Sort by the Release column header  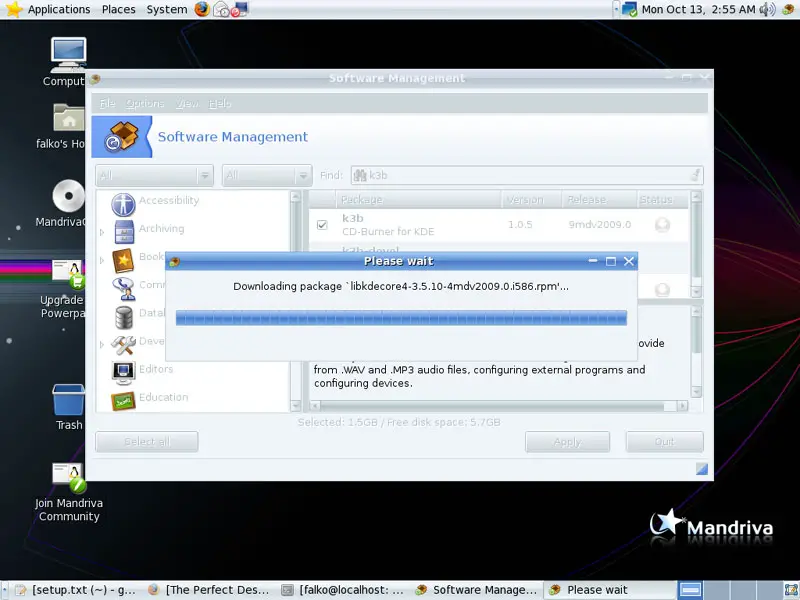point(599,199)
